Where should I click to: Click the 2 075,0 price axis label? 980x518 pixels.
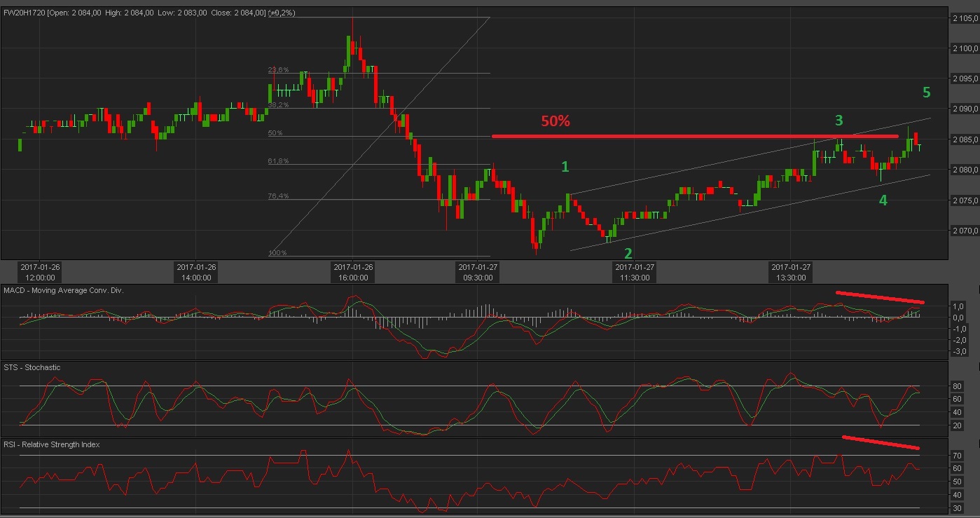click(x=965, y=200)
